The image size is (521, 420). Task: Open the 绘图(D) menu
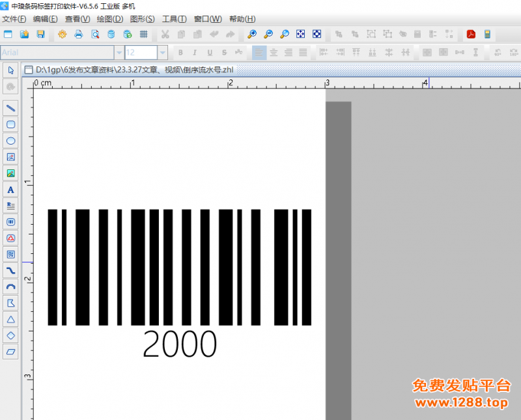tap(110, 19)
